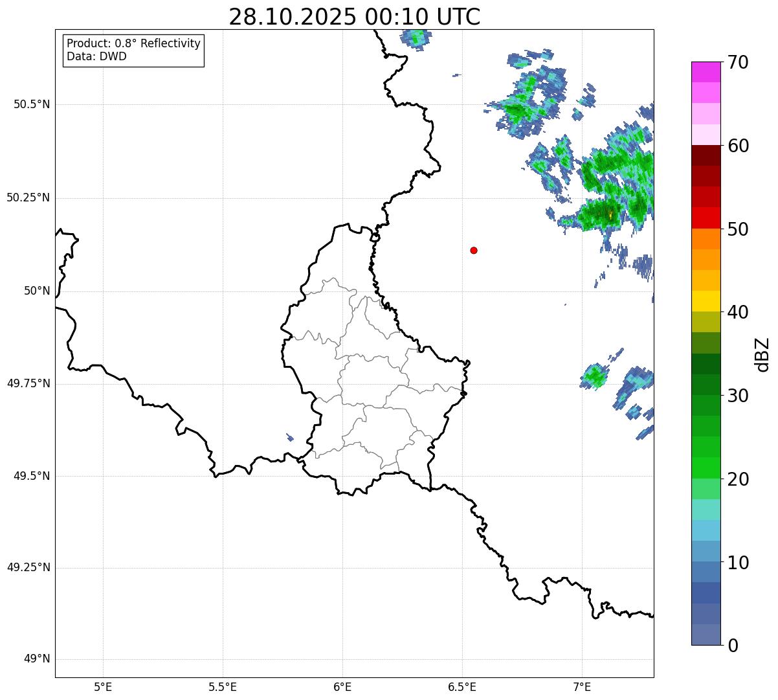
Task: Click the 5°E longitude label
Action: [103, 686]
